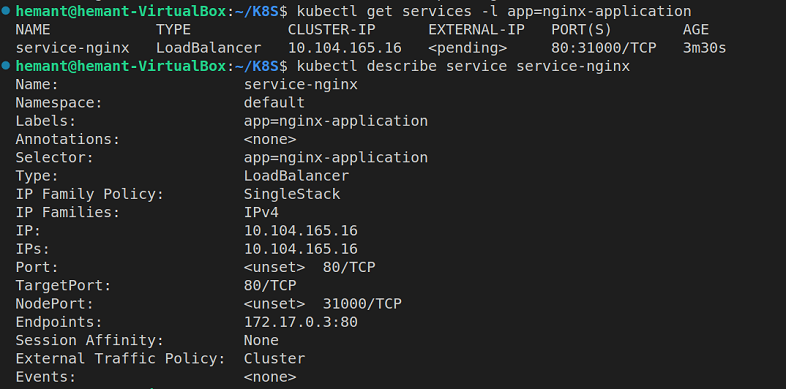This screenshot has height=389, width=786.
Task: Click the TYPE column header
Action: [173, 30]
